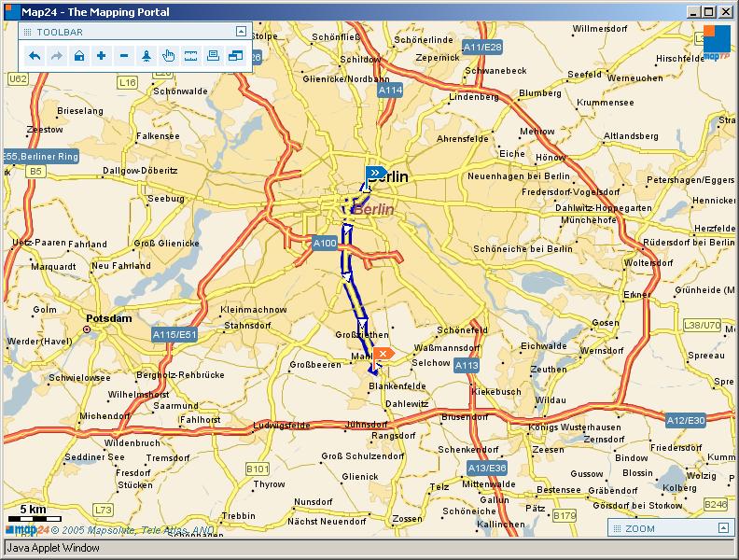Click the home view icon
739x560 pixels.
(79, 56)
